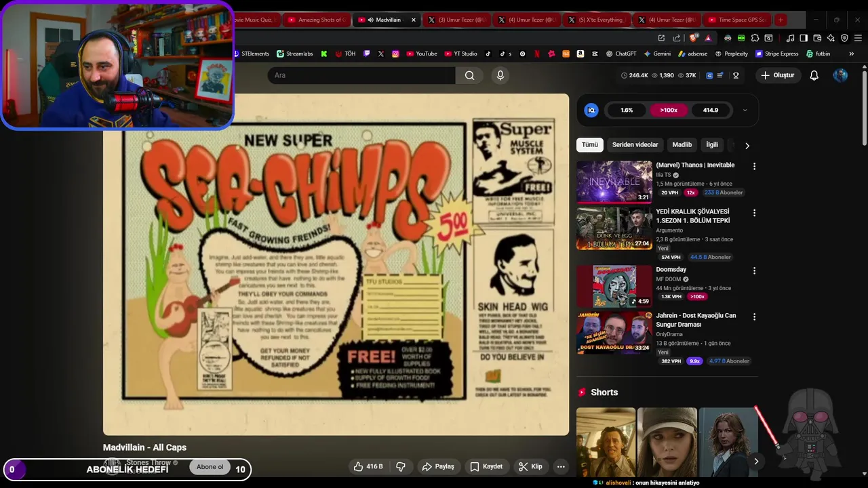Viewport: 868px width, 488px height.
Task: Open Leo AI sparkle icon in toolbar
Action: (831, 38)
